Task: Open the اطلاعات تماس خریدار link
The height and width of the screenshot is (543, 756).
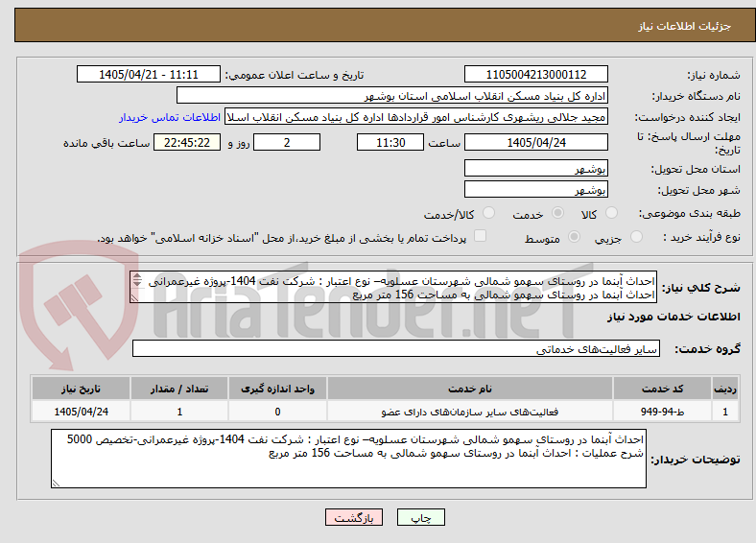Action: pos(170,117)
